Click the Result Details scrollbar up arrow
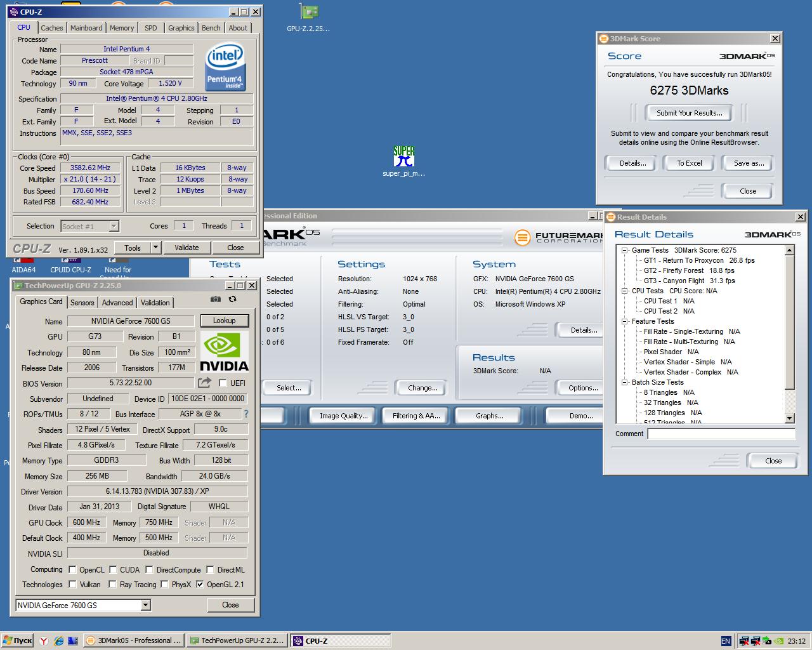Image resolution: width=812 pixels, height=650 pixels. tap(790, 250)
